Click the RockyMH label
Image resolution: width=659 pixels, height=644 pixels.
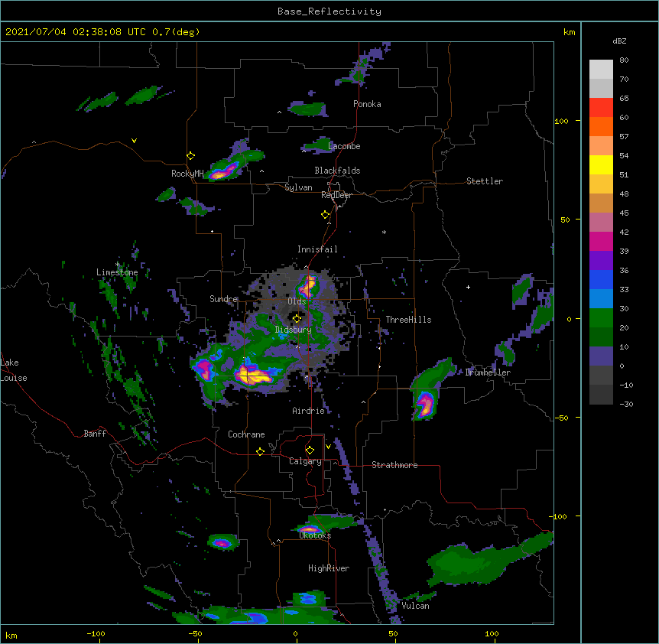click(187, 174)
